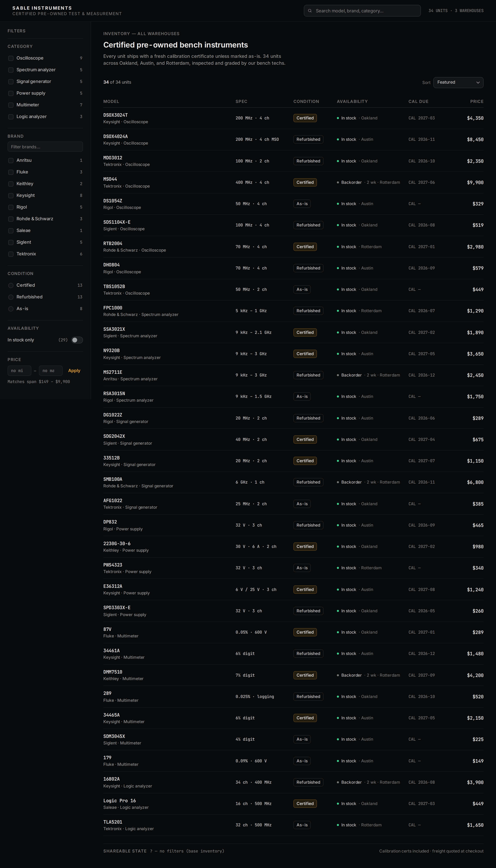Click the MS2711E Anritsu row
The height and width of the screenshot is (868, 496).
pyautogui.click(x=293, y=375)
